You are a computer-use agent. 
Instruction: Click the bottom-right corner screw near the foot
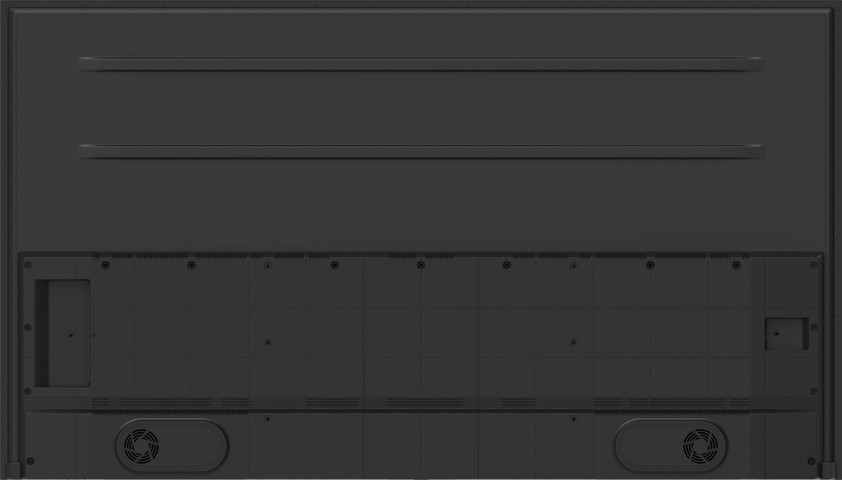tap(811, 461)
